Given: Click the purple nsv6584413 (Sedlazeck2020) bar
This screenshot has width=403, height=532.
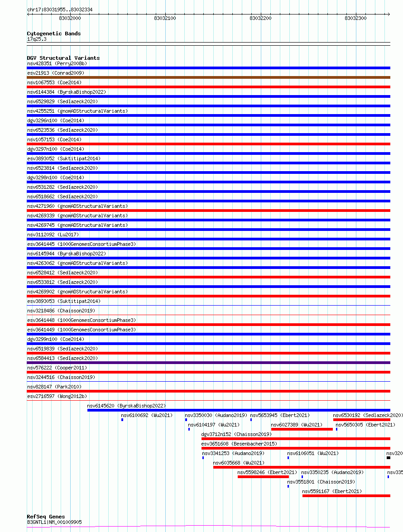Looking at the screenshot, I should point(209,363).
